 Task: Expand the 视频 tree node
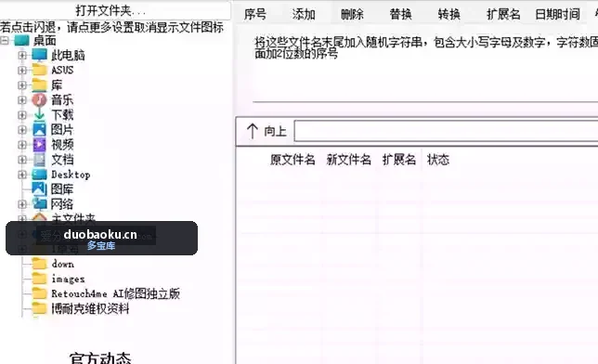[22, 145]
